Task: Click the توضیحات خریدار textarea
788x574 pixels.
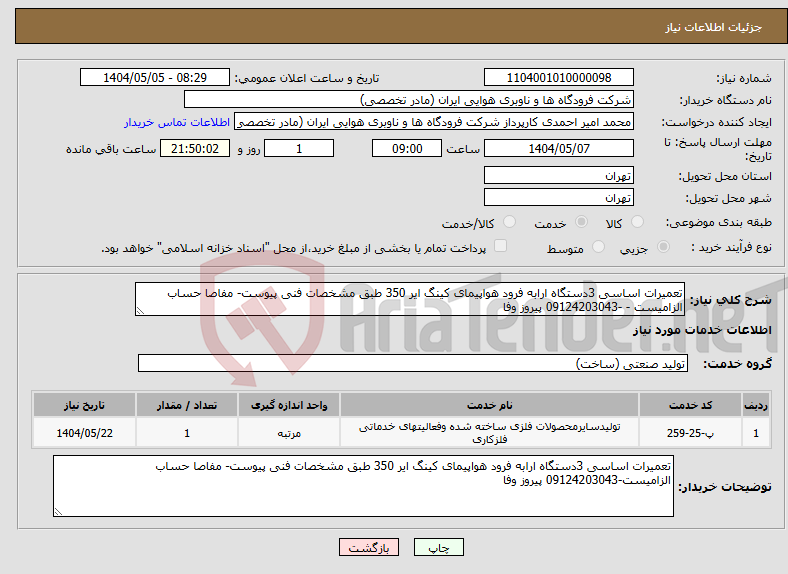Action: [x=363, y=486]
